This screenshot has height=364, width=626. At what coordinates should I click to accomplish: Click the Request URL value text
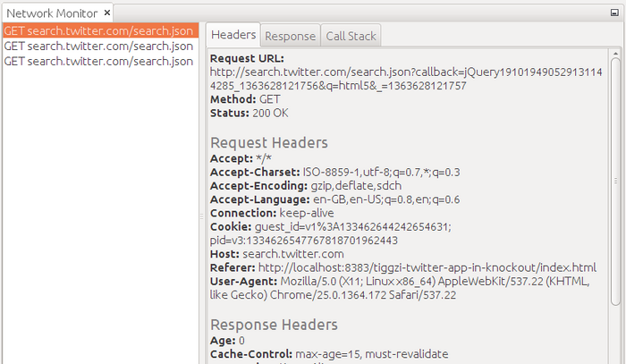406,79
